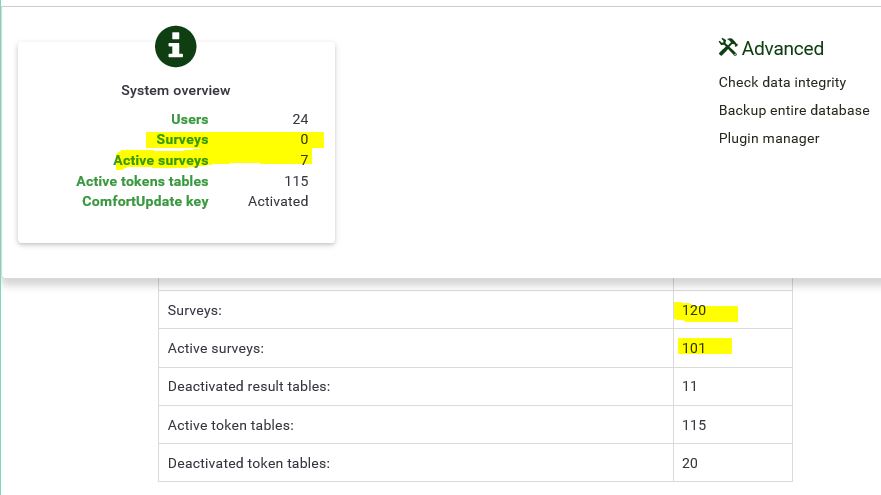Open the Plugin manager
Viewport: 881px width, 495px height.
coord(769,138)
